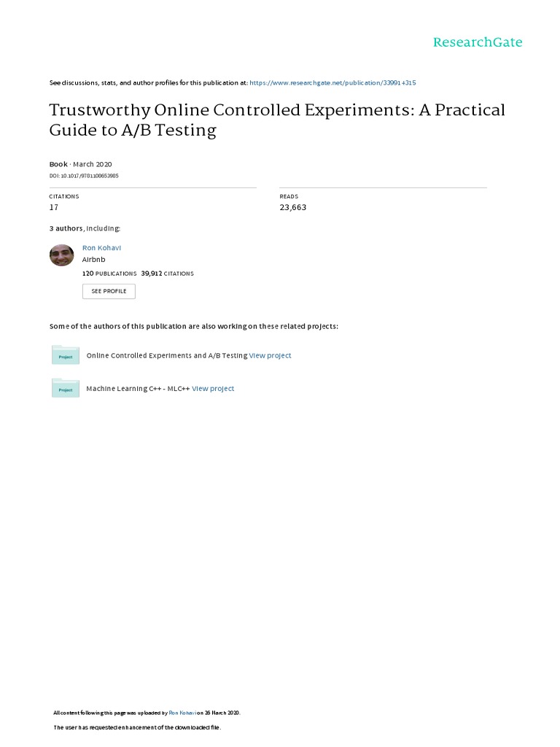The image size is (560, 747).
Task: Click the 120 Publications stat
Action: pos(109,274)
